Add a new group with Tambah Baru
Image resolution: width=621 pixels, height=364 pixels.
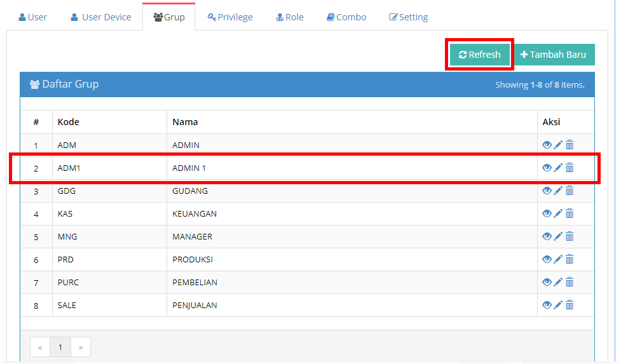point(554,55)
